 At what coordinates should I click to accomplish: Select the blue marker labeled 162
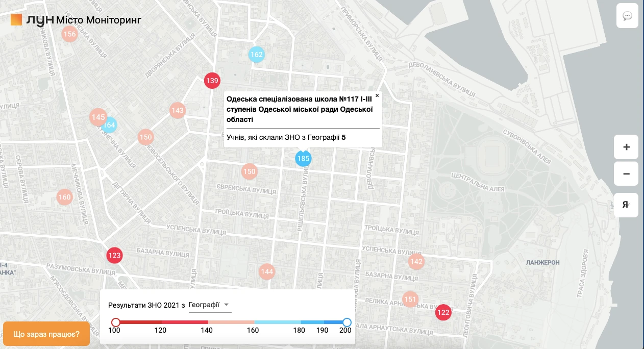click(256, 55)
